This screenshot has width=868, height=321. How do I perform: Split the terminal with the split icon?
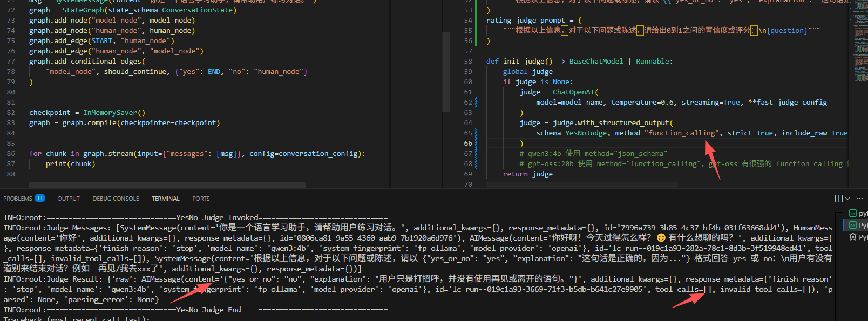coord(838,199)
